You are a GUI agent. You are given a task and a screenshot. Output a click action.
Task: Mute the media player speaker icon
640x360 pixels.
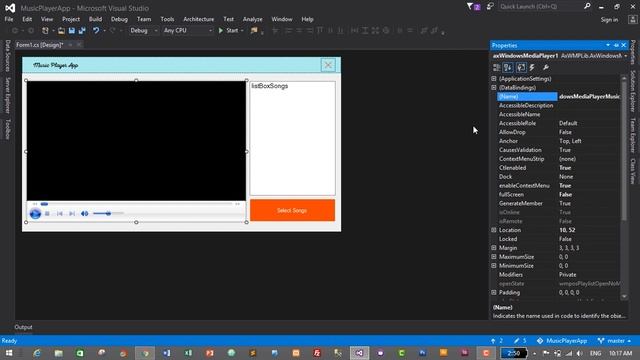click(84, 213)
